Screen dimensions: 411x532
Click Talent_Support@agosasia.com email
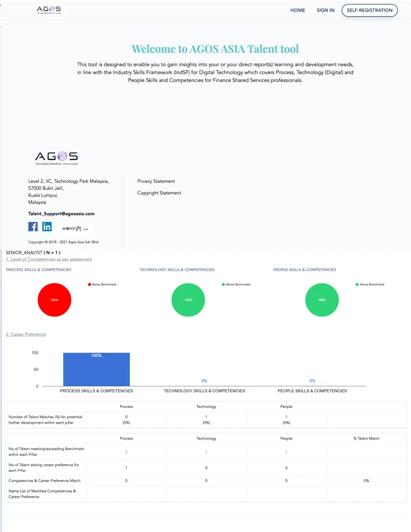click(x=61, y=213)
